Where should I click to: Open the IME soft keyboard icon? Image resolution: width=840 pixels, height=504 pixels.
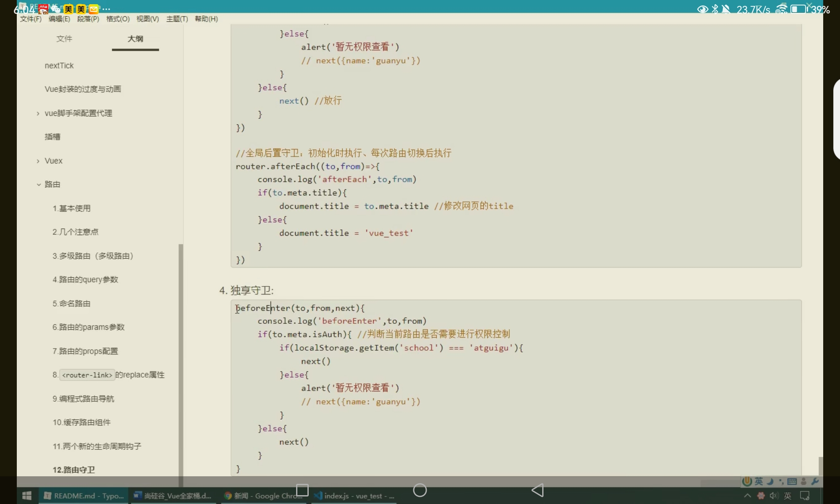coord(792,481)
